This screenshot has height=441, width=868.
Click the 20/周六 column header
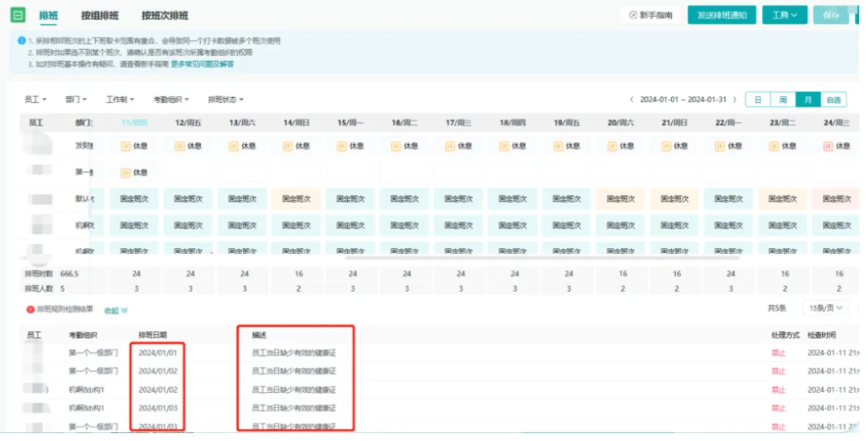pos(620,123)
